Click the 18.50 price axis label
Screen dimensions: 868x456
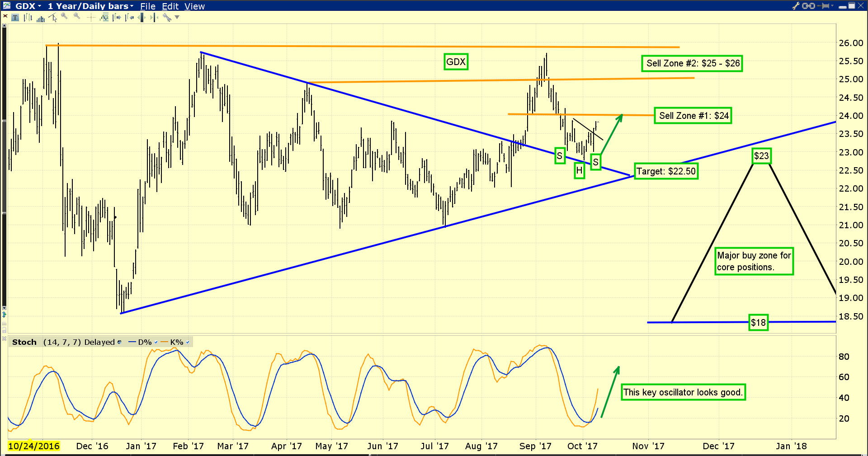pyautogui.click(x=851, y=316)
